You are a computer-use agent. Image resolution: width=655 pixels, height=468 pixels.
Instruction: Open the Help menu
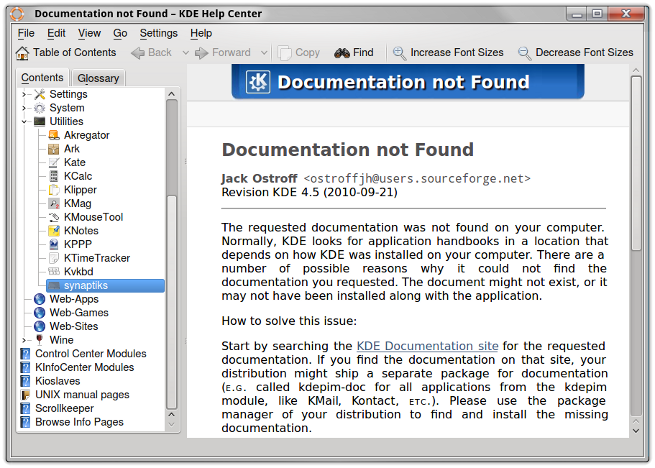pyautogui.click(x=201, y=33)
